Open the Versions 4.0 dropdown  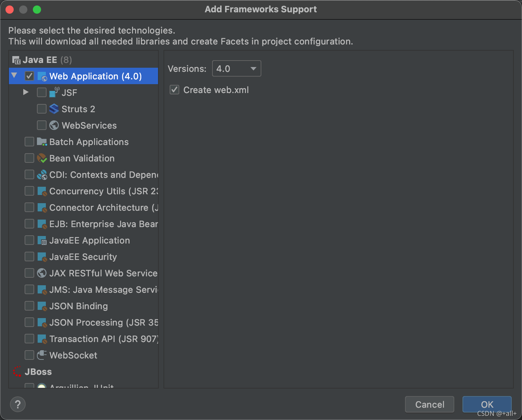[x=236, y=69]
